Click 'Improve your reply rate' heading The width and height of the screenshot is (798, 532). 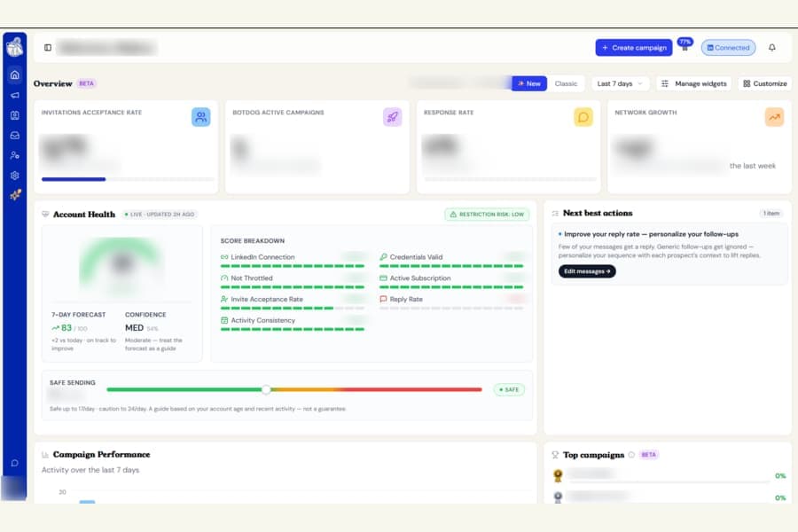[x=651, y=234]
